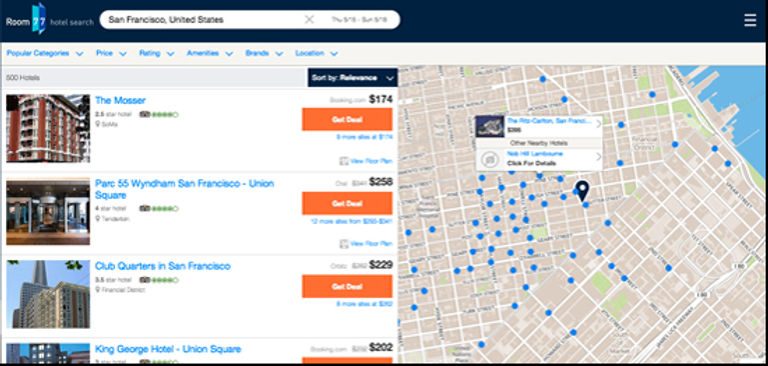This screenshot has height=366, width=768.
Task: Expand the Popular Categories filter
Action: point(45,53)
